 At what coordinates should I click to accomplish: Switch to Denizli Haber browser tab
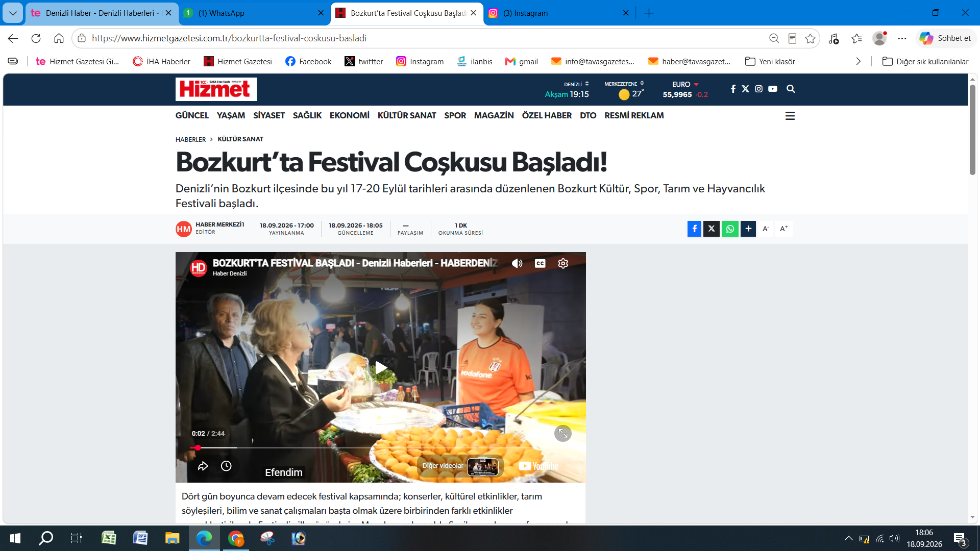(x=102, y=13)
